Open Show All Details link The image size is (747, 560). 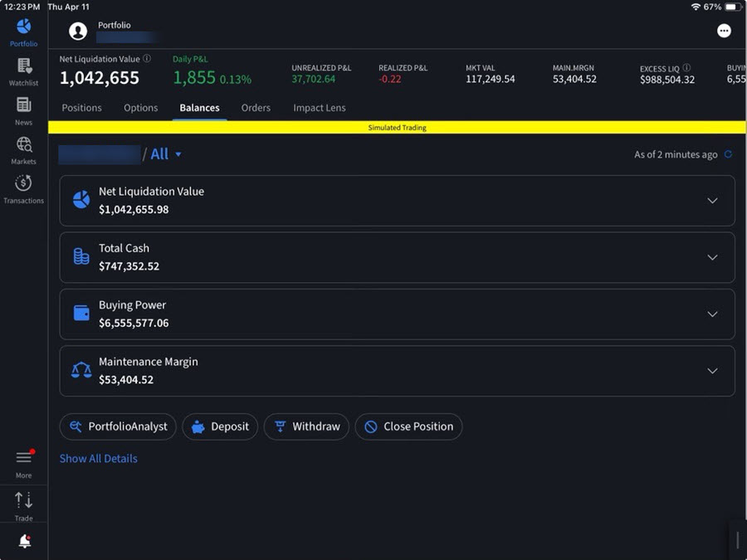pos(99,459)
